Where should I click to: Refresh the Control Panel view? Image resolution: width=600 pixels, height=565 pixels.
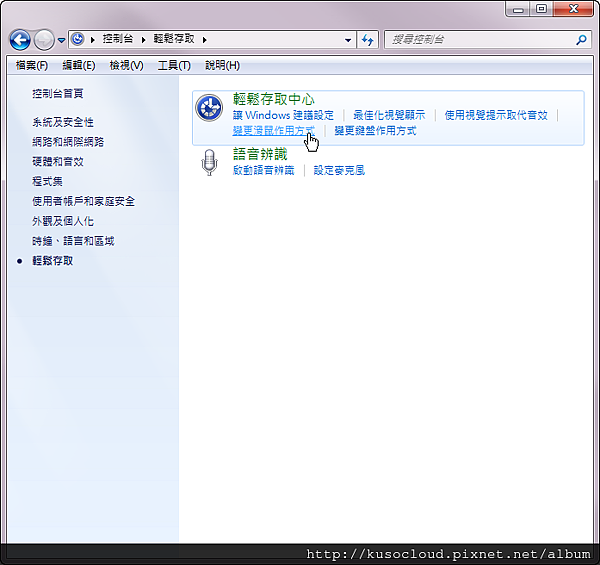pyautogui.click(x=367, y=40)
